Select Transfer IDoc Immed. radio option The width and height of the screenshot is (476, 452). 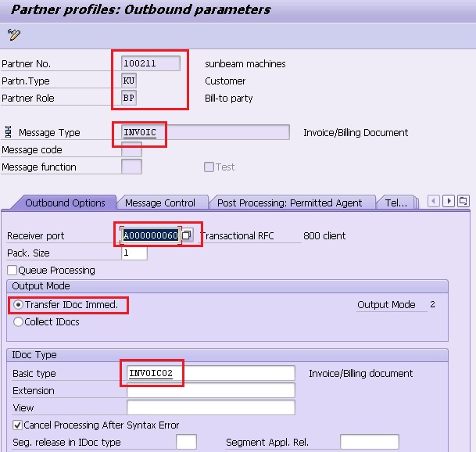[19, 305]
